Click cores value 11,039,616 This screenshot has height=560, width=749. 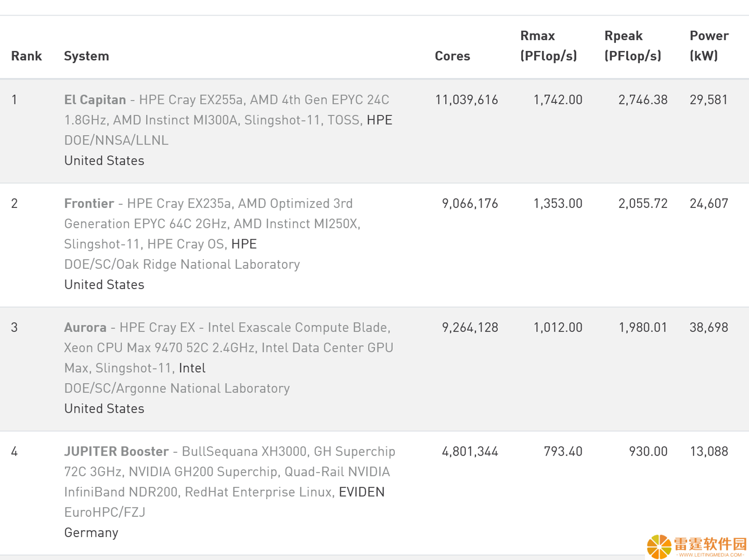467,99
